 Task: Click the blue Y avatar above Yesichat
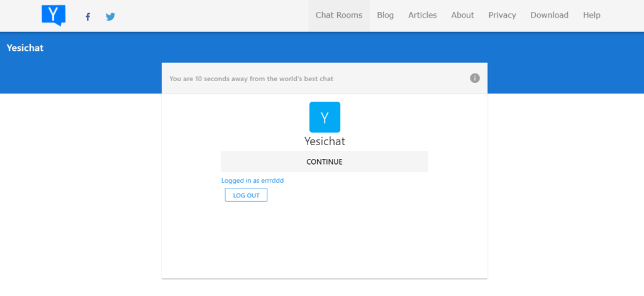325,117
